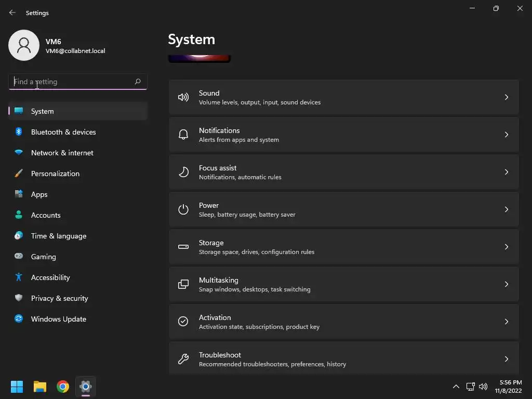Click the Accessibility figure icon
Viewport: 532px width, 399px height.
19,277
